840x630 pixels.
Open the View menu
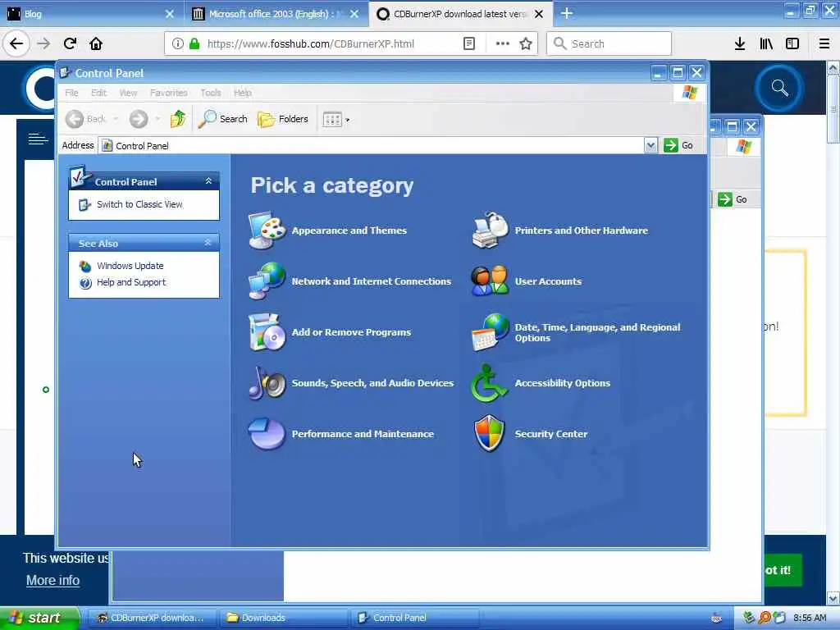tap(128, 93)
